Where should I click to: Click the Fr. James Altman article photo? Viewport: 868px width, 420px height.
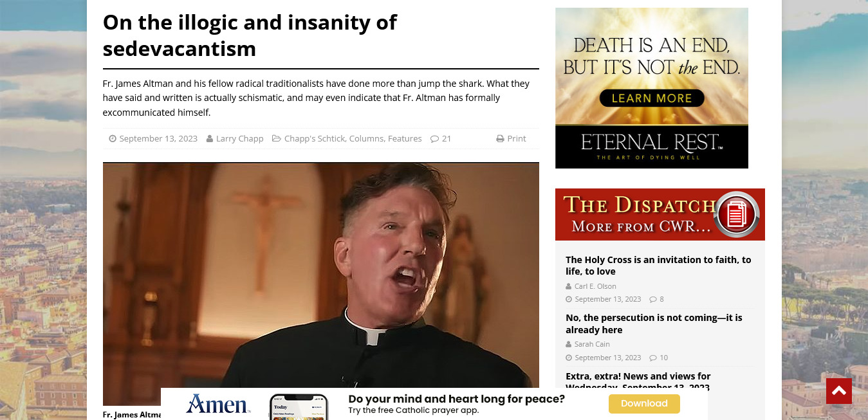click(321, 284)
